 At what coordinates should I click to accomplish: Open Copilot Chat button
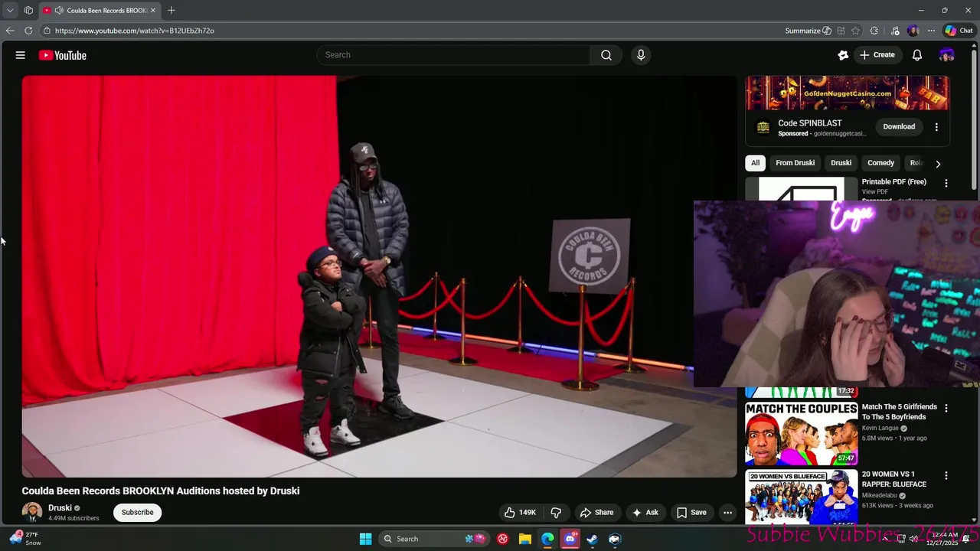click(959, 31)
